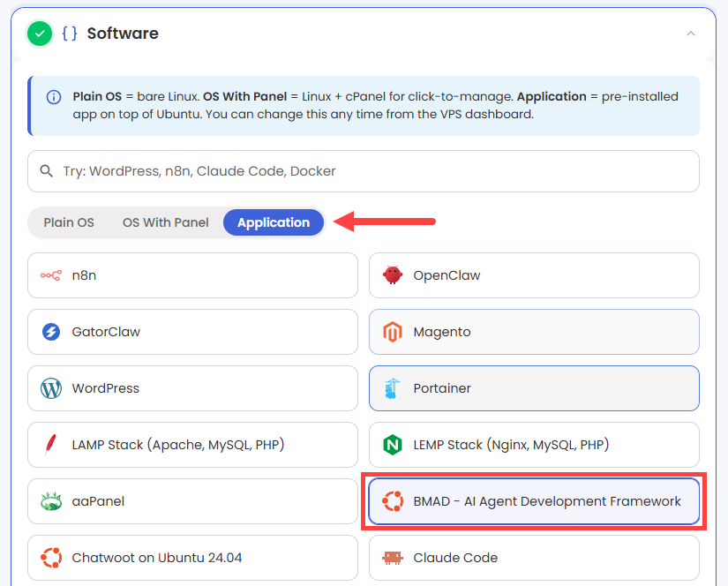This screenshot has height=586, width=728.
Task: Select the aaPanel application card
Action: click(192, 501)
